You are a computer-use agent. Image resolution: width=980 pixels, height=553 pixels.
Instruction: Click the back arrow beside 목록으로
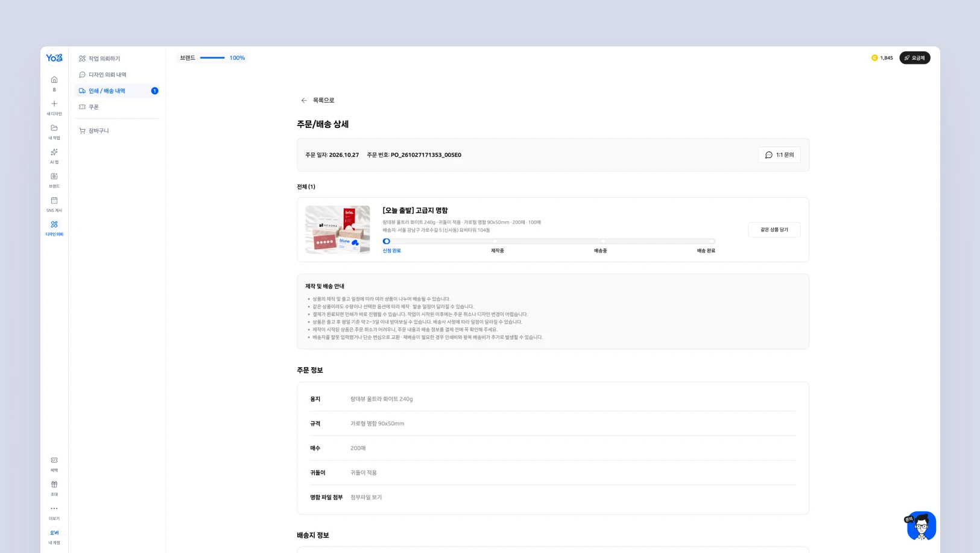(x=304, y=101)
